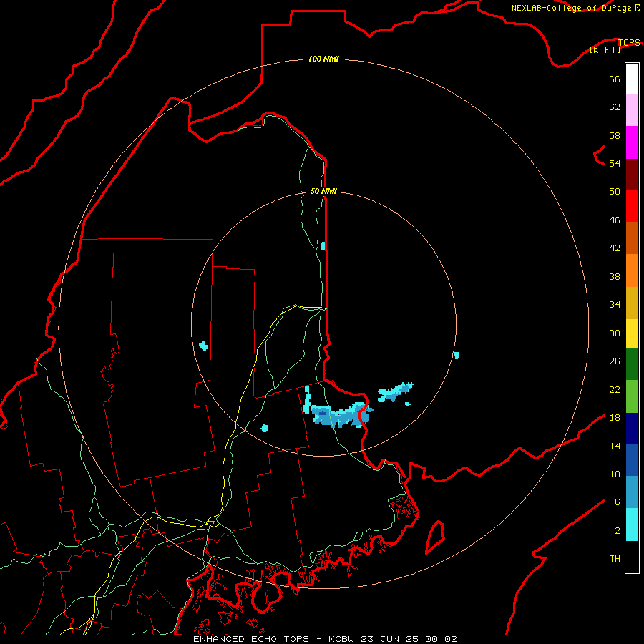
Task: Click the small cyan echo on 50 NMI ring's east edge
Action: click(x=457, y=355)
